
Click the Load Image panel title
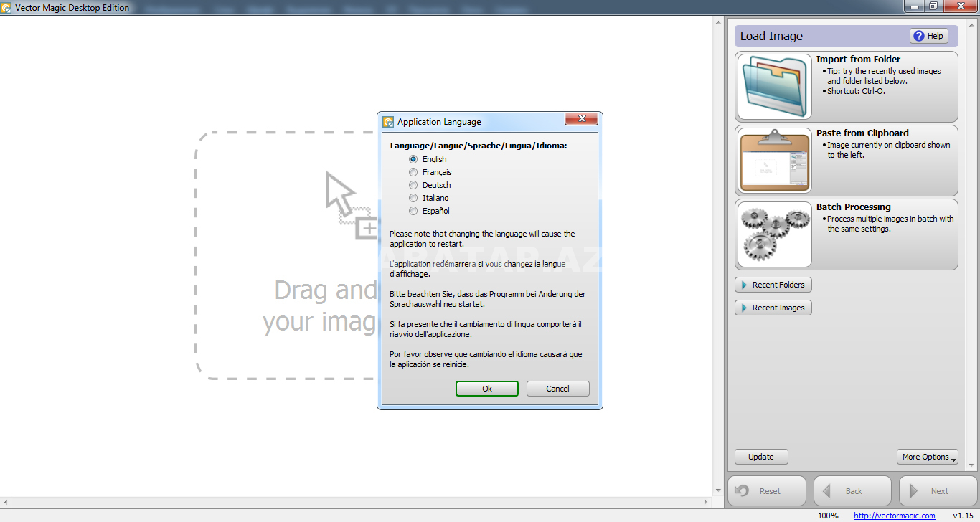tap(771, 37)
